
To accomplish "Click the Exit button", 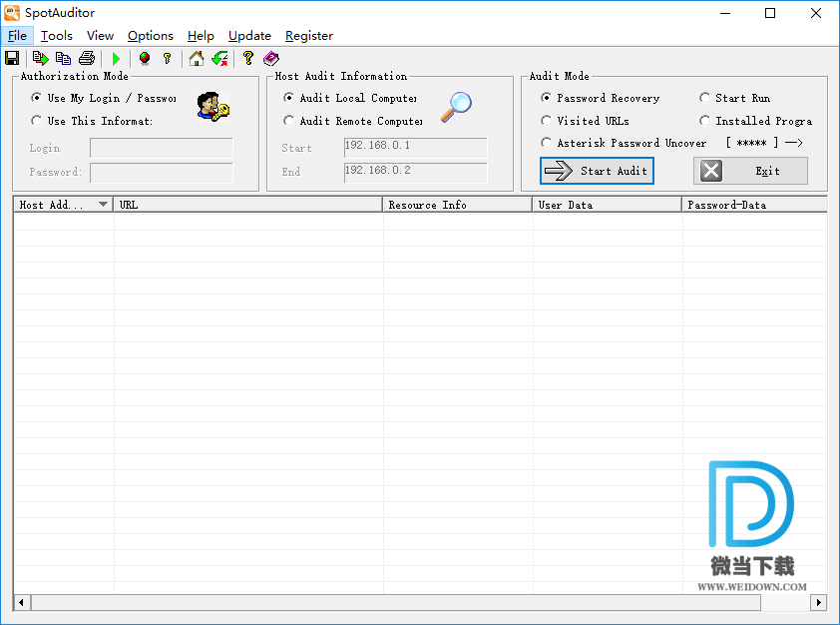I will point(750,171).
